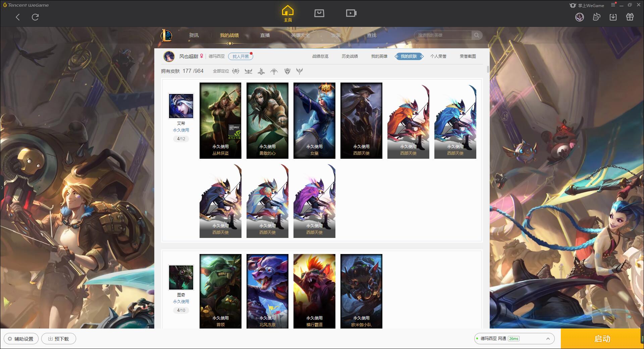644x349 pixels.
Task: Open the 历史战绩 sub-tab
Action: coord(350,56)
